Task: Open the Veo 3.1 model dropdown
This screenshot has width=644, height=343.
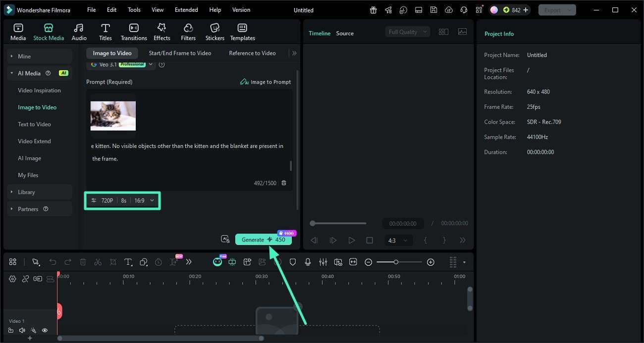Action: coord(151,64)
